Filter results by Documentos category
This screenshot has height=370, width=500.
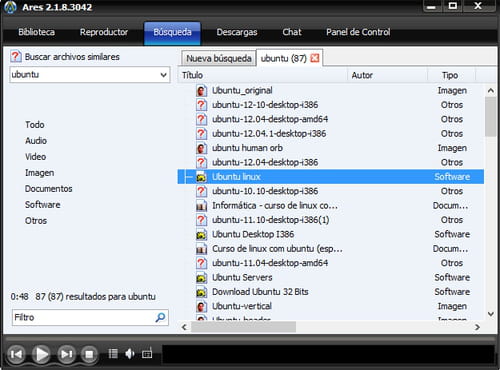pyautogui.click(x=48, y=189)
